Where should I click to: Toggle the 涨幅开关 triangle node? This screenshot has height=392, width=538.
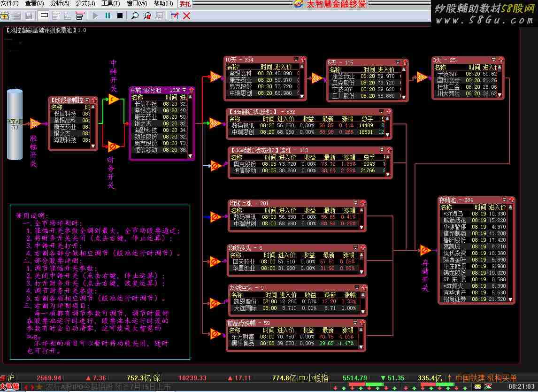(35, 123)
